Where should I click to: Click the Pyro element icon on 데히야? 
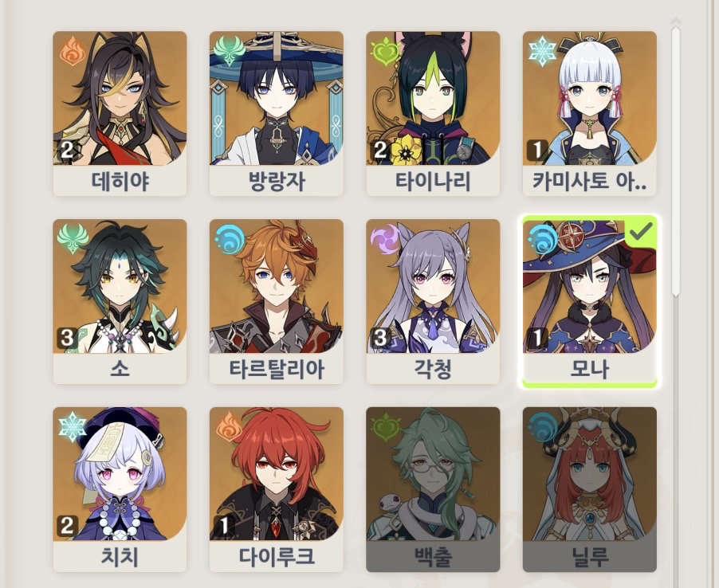point(73,51)
